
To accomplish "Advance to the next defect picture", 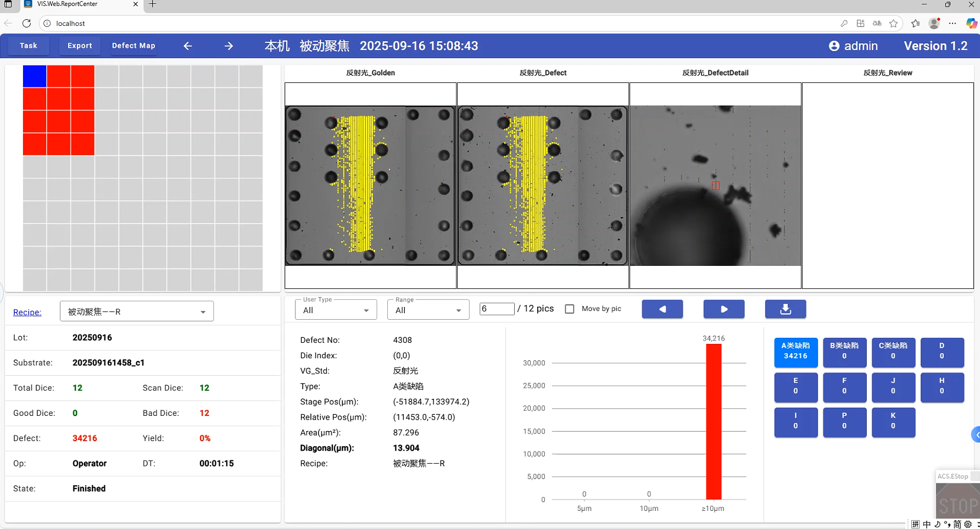I will point(723,309).
